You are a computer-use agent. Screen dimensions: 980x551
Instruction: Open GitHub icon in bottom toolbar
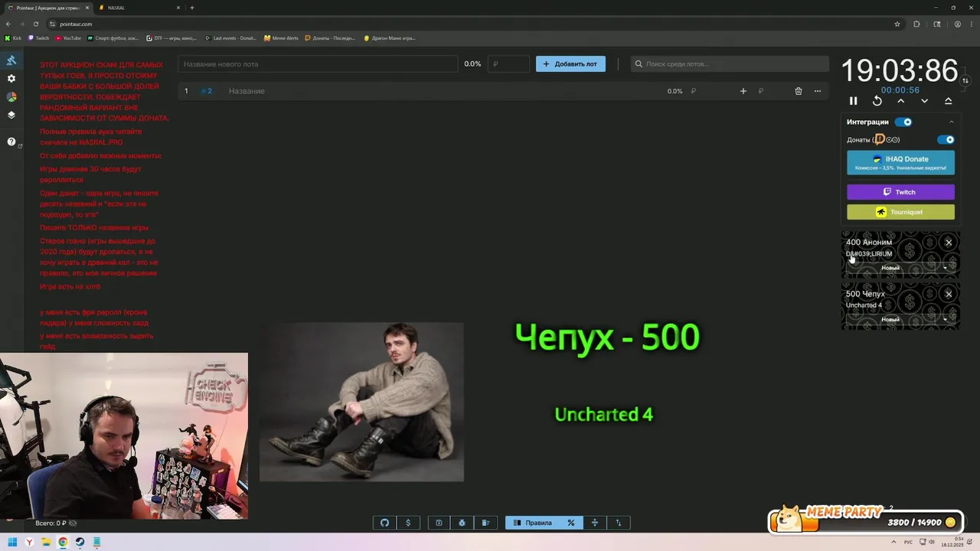(384, 523)
